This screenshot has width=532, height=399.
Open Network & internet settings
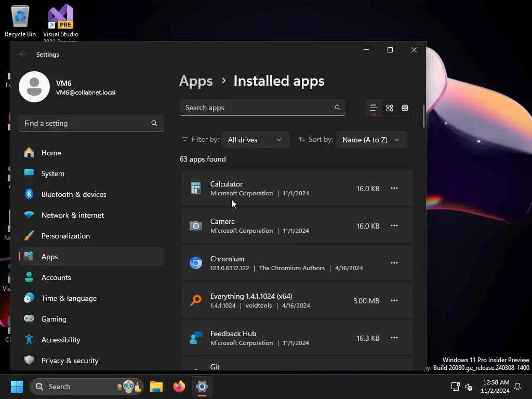tap(91, 215)
